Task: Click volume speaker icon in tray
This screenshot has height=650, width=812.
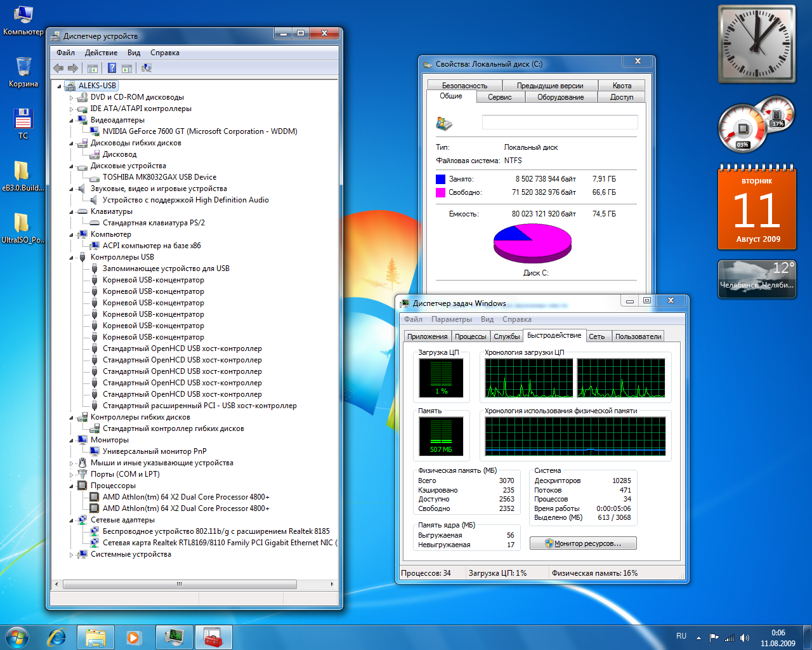Action: (745, 637)
